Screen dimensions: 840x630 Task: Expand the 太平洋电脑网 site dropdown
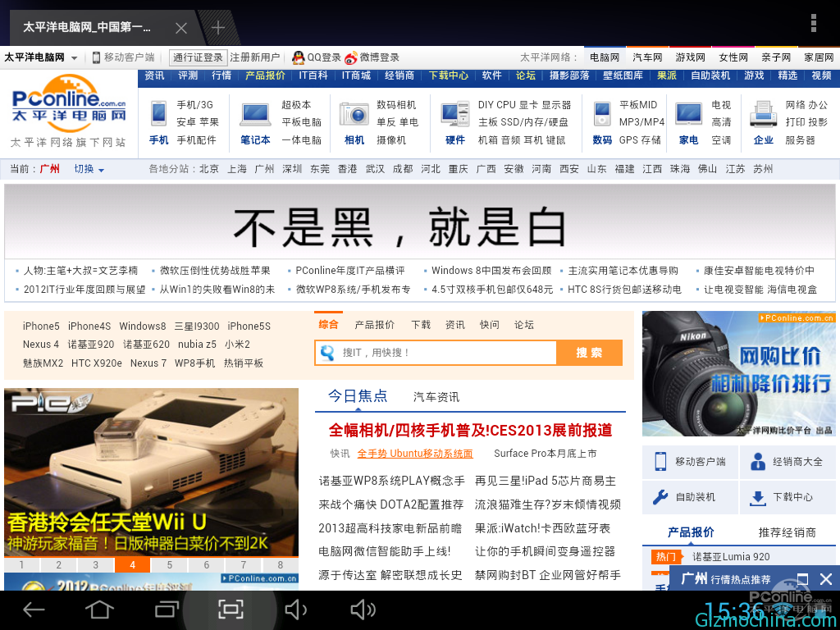point(74,58)
